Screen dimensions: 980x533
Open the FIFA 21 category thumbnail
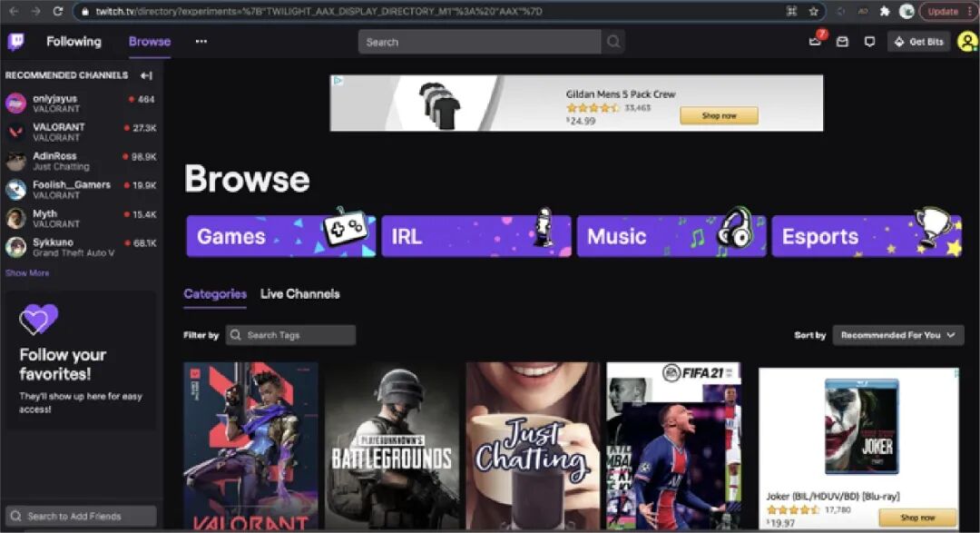673,446
